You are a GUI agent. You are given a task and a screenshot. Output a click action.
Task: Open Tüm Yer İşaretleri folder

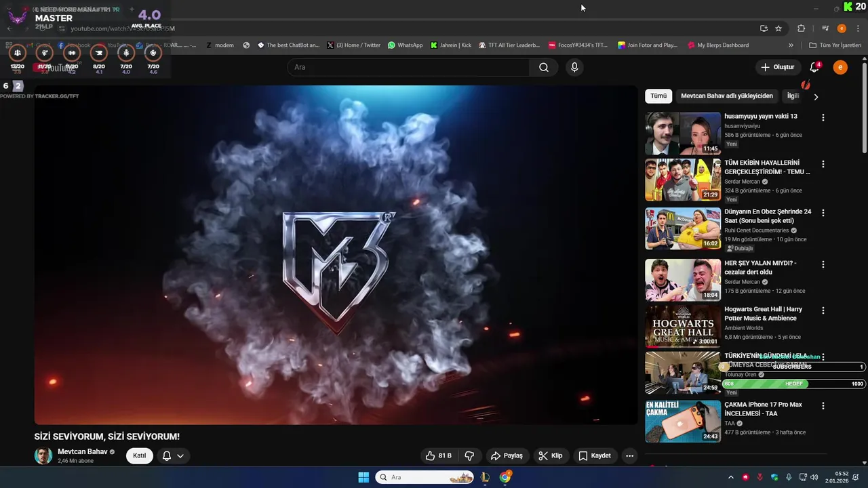[835, 45]
